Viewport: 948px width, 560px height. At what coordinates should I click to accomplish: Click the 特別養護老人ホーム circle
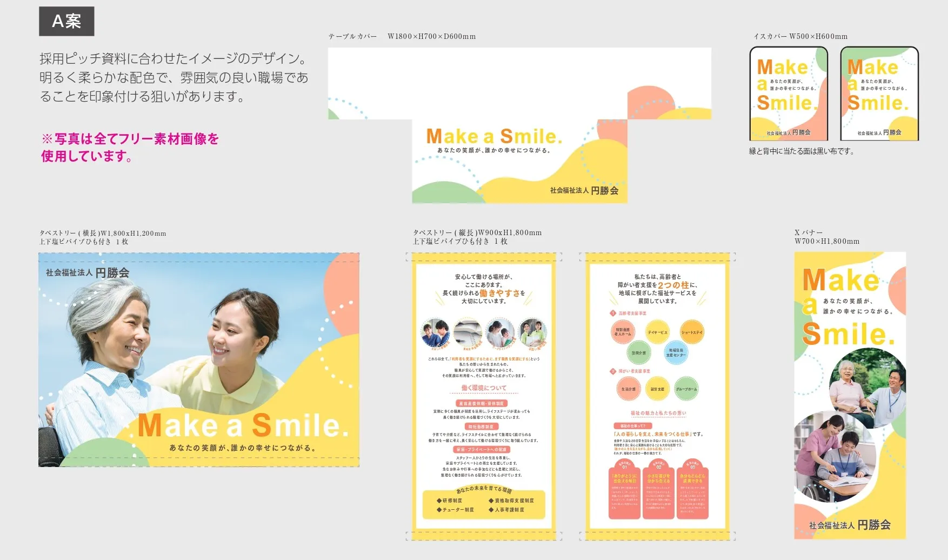pos(622,332)
